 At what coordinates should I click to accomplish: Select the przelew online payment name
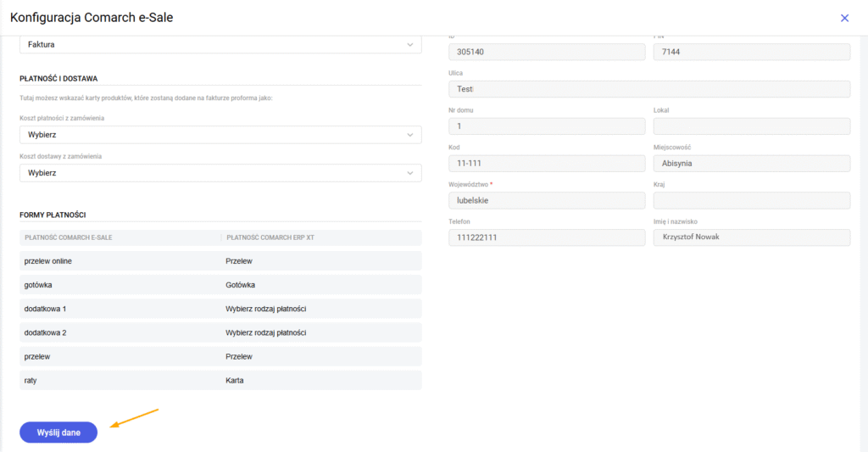48,261
